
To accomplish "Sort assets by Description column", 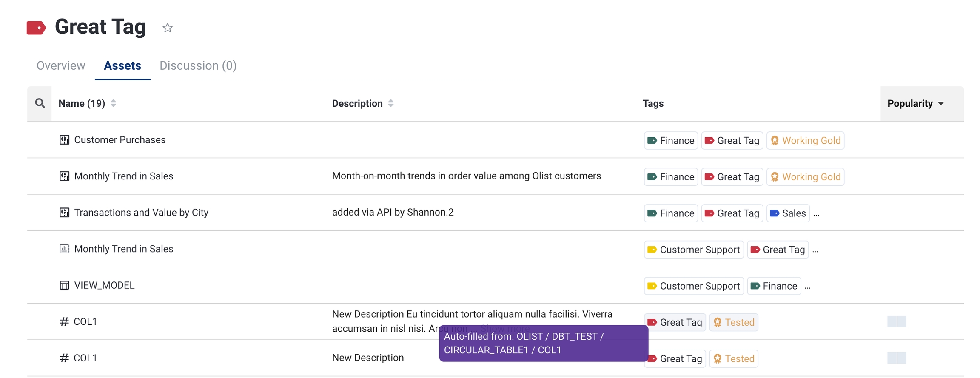I will [x=390, y=103].
